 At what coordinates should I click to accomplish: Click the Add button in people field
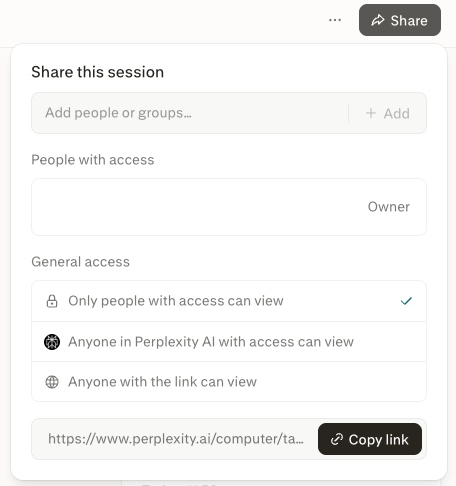click(x=388, y=113)
